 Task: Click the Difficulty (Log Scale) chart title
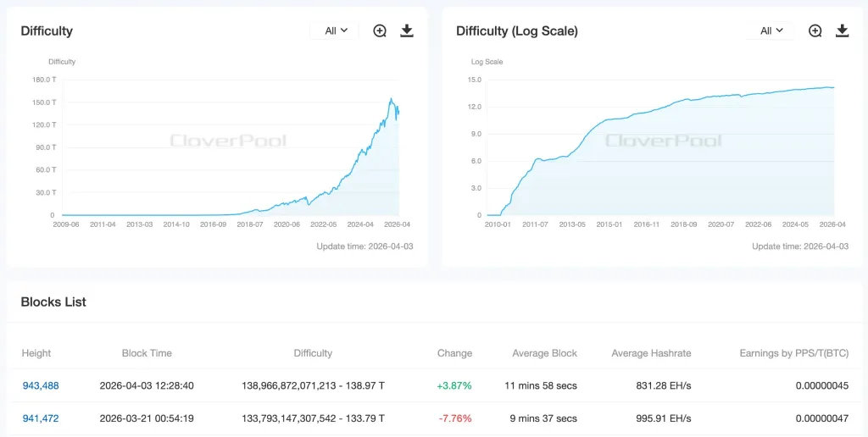coord(517,31)
